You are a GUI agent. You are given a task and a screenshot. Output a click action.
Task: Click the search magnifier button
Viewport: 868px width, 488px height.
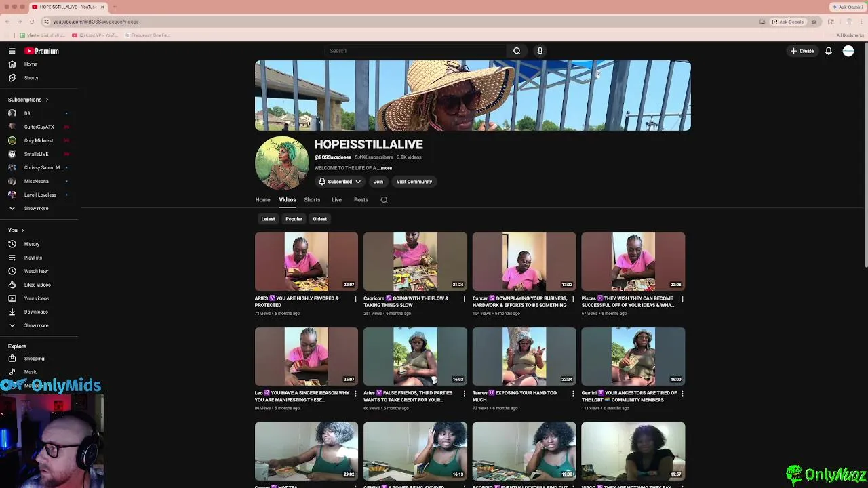pos(517,51)
